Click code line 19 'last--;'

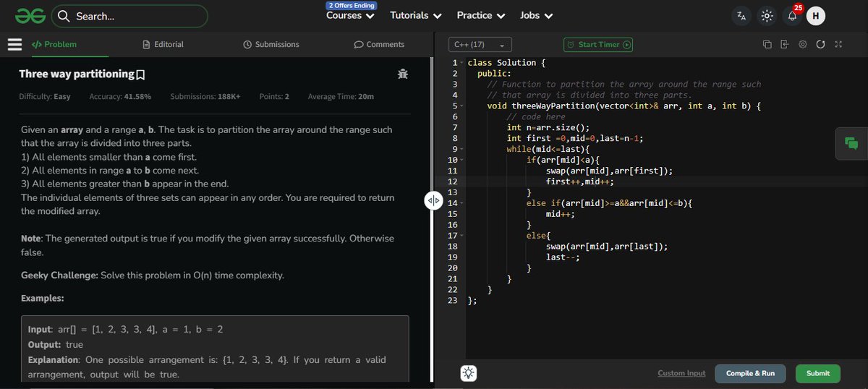pos(563,257)
